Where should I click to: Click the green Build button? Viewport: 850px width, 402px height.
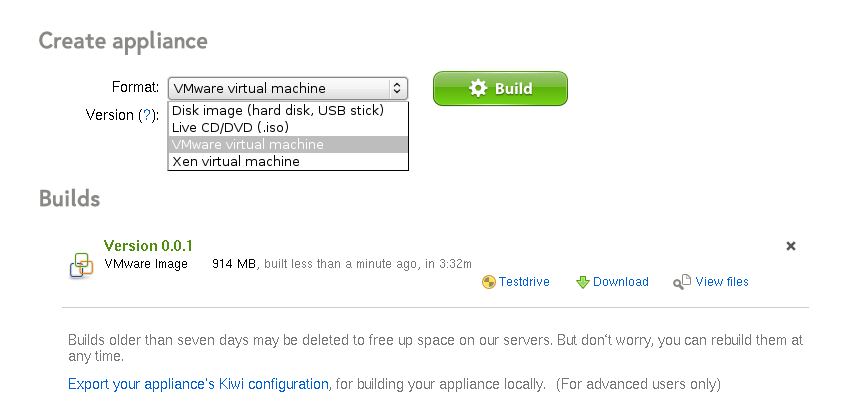500,88
